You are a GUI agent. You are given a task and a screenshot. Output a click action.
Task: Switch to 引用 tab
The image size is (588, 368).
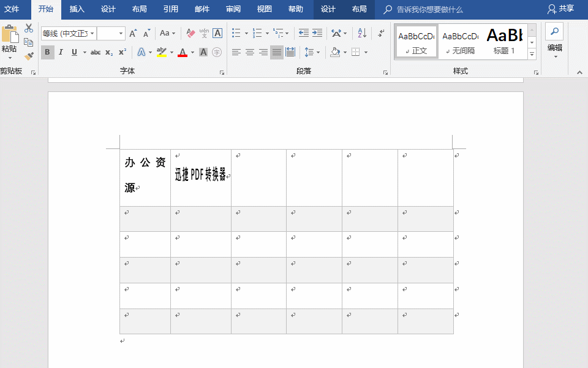coord(171,9)
